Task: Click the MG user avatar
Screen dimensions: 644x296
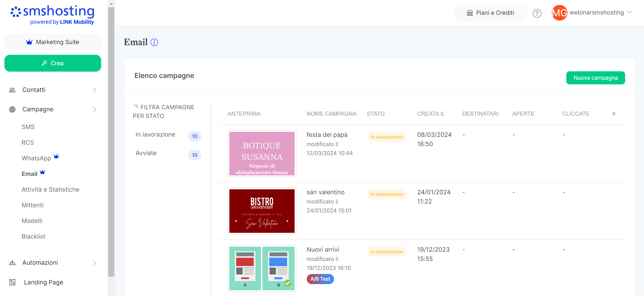Action: coord(559,13)
